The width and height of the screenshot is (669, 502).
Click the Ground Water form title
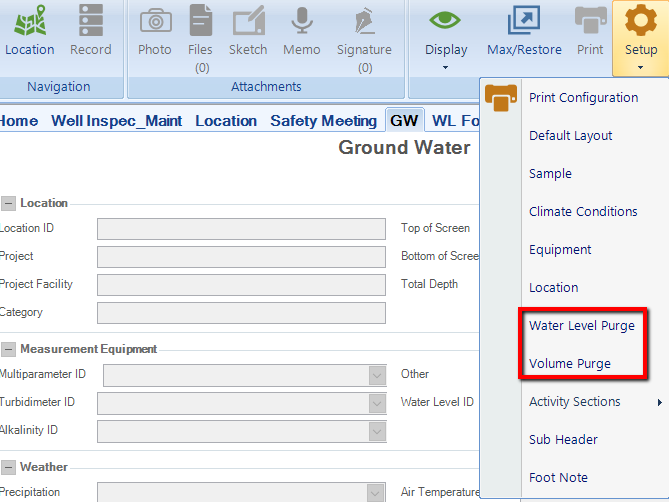coord(404,148)
